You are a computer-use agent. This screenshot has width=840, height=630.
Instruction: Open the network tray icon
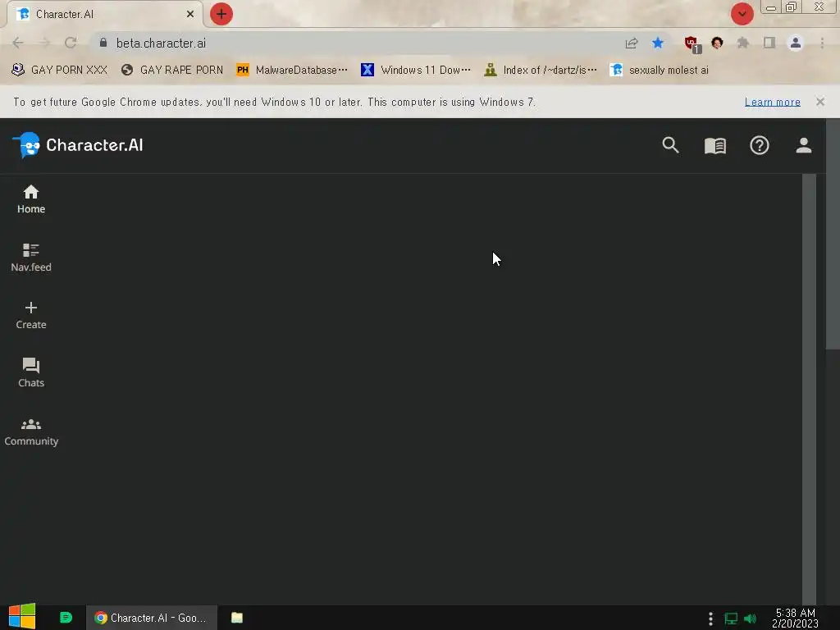(731, 619)
